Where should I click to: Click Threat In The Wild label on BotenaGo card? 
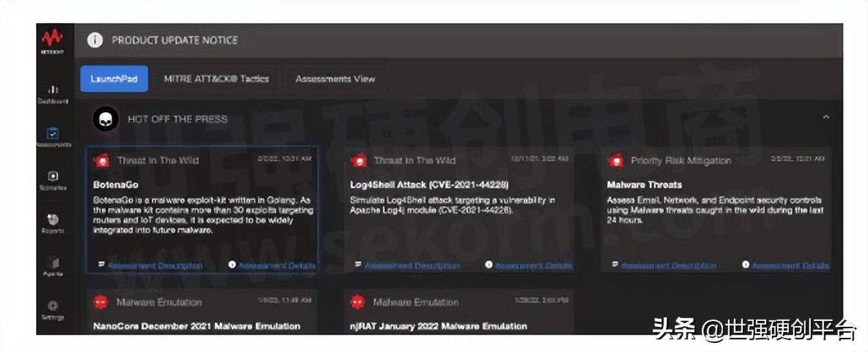158,161
